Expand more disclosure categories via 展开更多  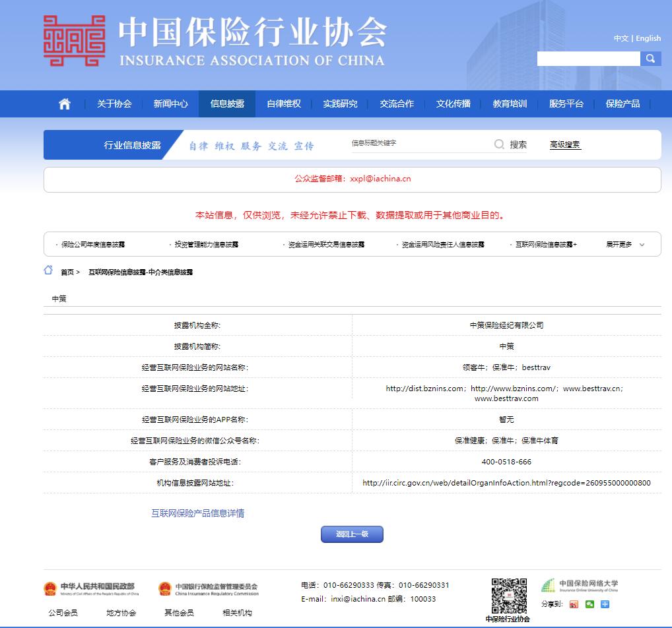[619, 244]
